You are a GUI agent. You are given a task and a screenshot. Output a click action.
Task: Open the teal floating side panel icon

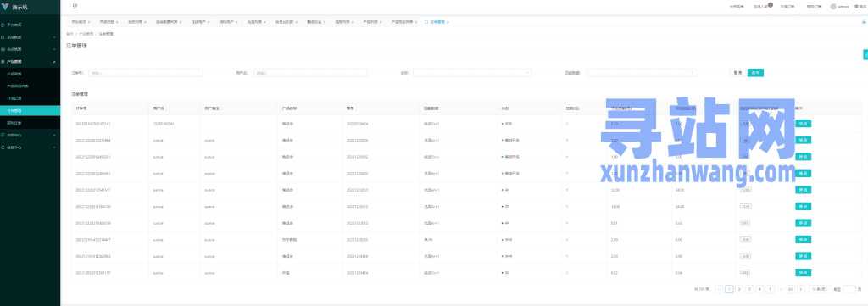[x=865, y=55]
